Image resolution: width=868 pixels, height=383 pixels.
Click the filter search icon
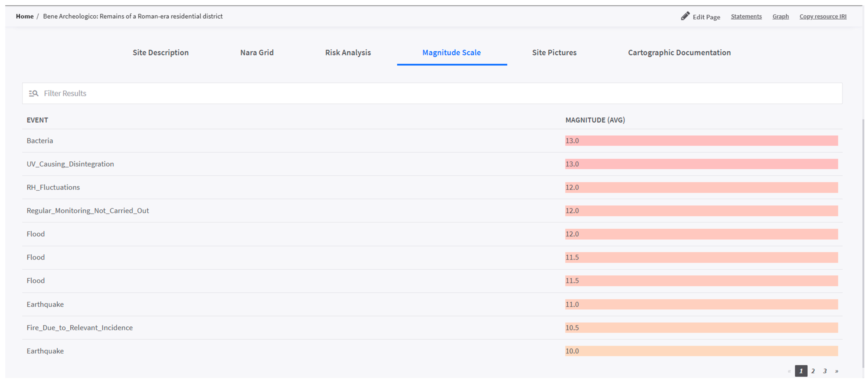(x=33, y=93)
